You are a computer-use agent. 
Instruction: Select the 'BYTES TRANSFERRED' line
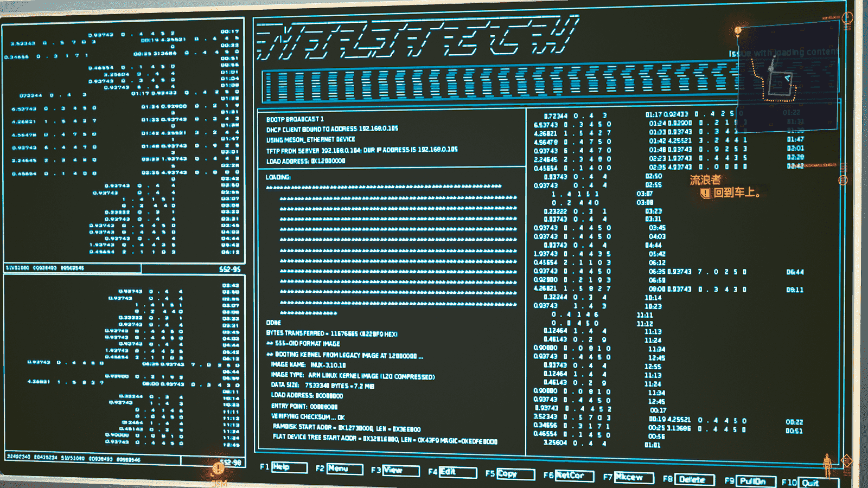(x=331, y=333)
